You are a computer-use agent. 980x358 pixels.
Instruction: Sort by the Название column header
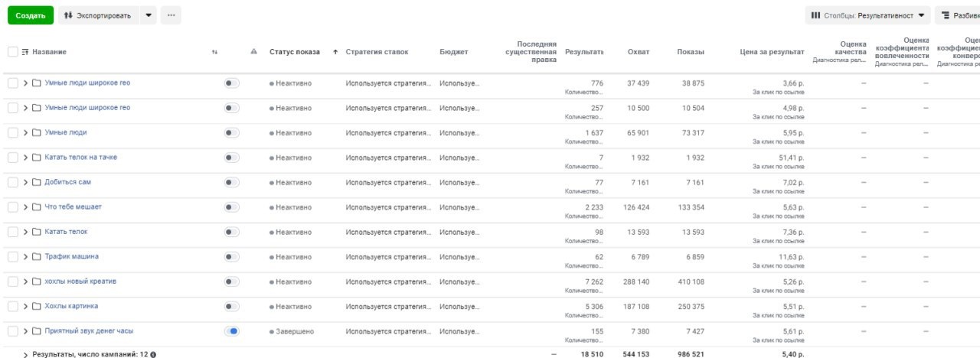[49, 52]
